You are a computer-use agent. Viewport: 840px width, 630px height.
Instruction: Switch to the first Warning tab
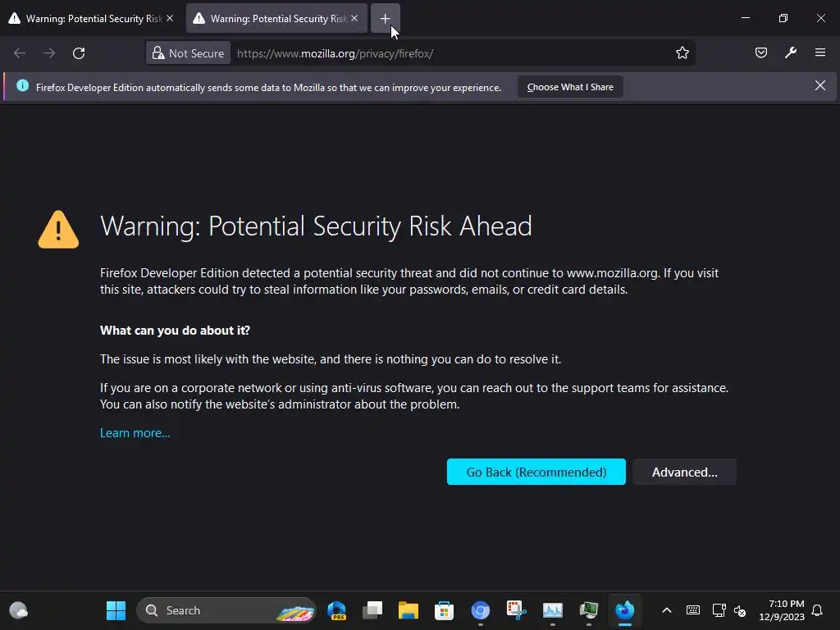pos(92,19)
